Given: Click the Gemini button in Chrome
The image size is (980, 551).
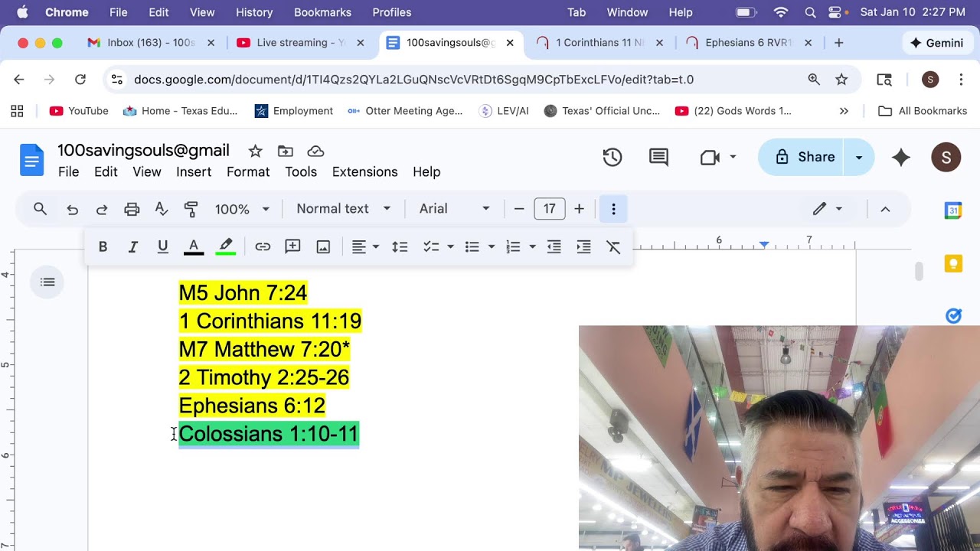Looking at the screenshot, I should (x=937, y=43).
